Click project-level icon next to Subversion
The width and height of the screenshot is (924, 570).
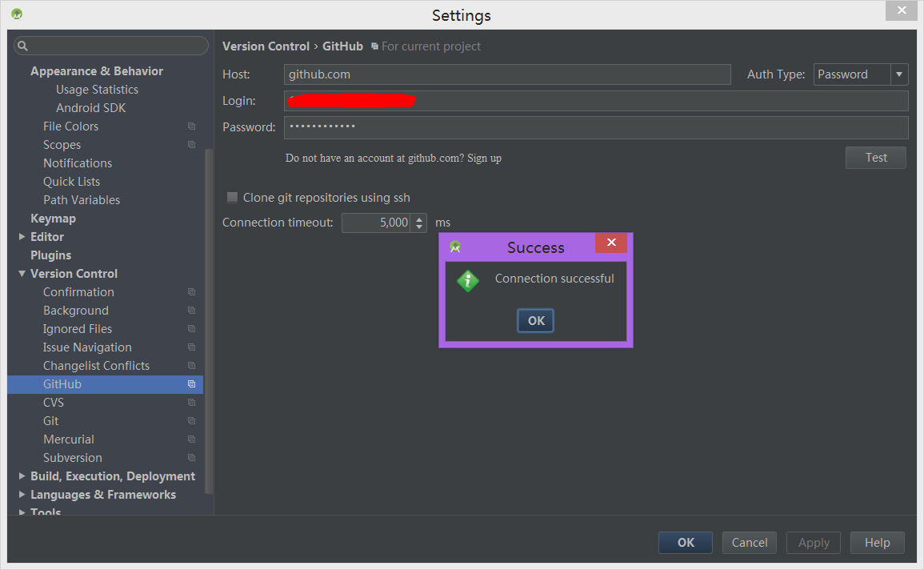click(x=191, y=457)
